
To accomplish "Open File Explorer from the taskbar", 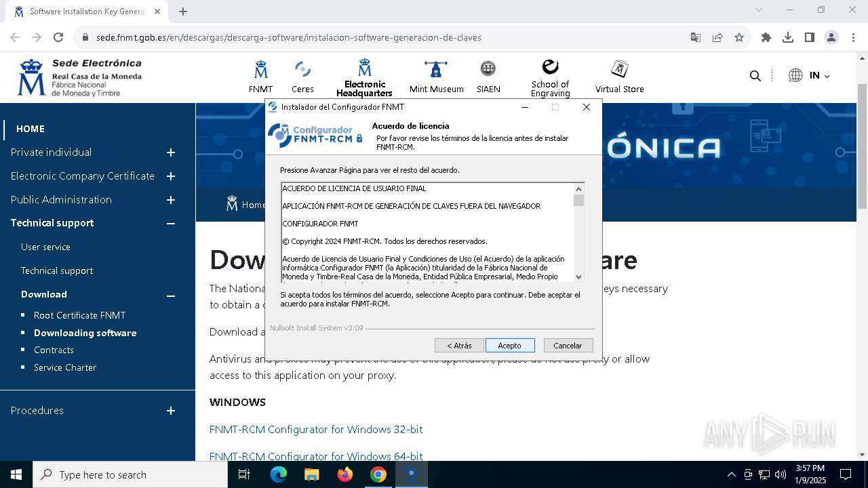I will pos(311,474).
